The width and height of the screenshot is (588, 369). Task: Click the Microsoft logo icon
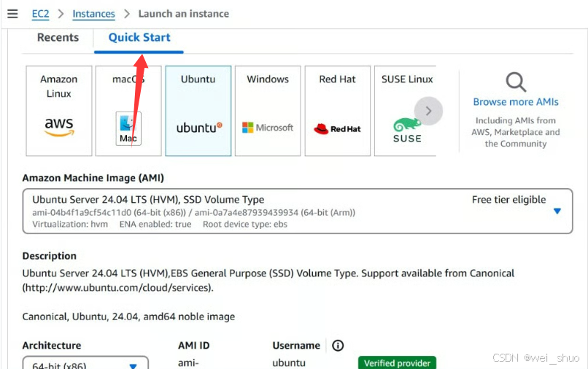click(x=268, y=128)
